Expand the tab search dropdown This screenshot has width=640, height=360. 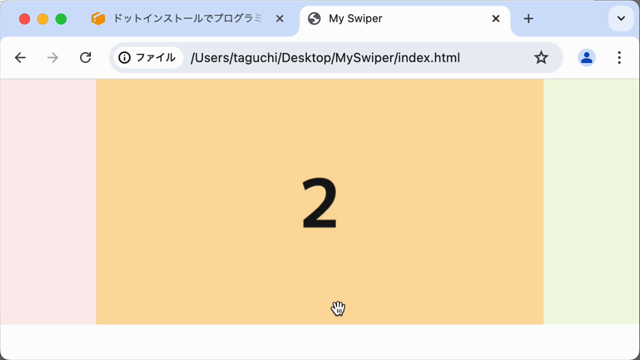click(x=621, y=18)
